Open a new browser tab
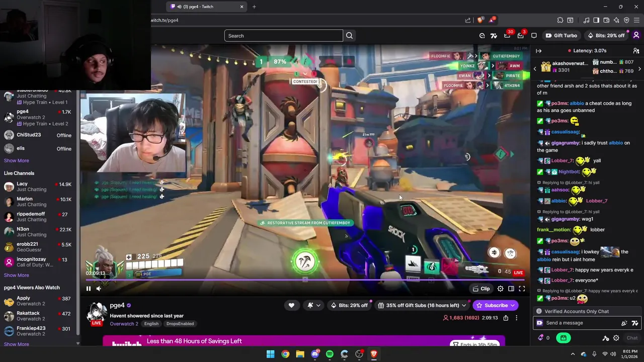The height and width of the screenshot is (362, 644). [254, 7]
